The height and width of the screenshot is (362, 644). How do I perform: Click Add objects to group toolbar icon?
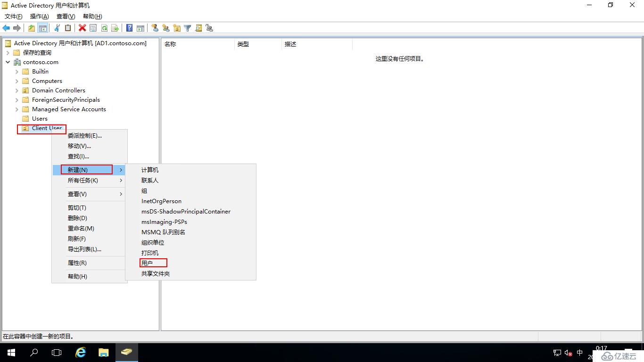209,28
